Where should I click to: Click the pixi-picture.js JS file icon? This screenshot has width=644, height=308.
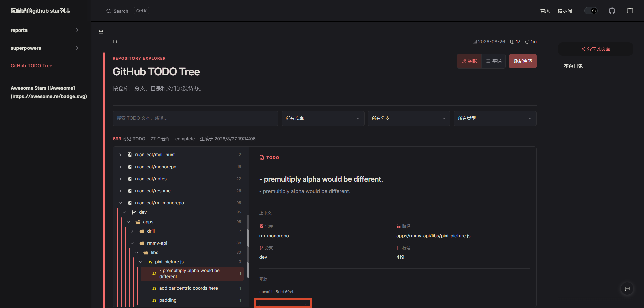[150, 262]
